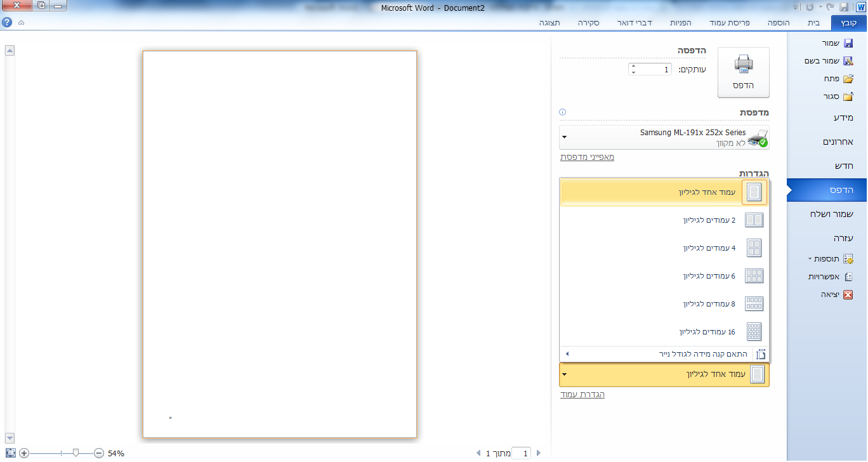868x462 pixels.
Task: Open the Samsung ML-191x printer dropdown
Action: 664,137
